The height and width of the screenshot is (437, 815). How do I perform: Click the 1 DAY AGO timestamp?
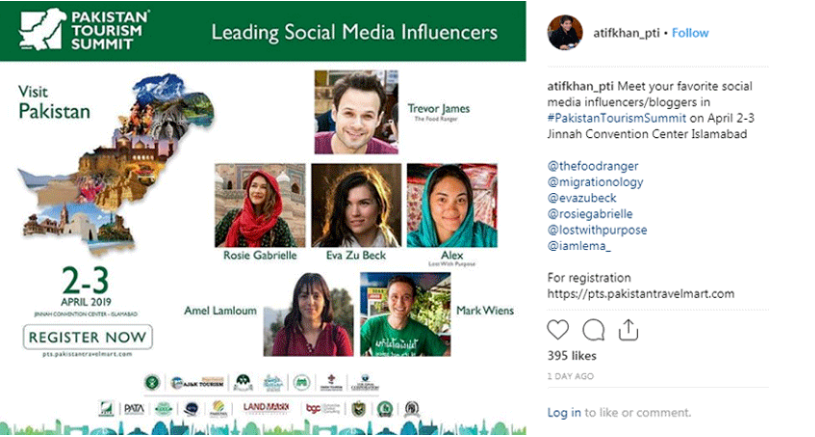tap(570, 376)
